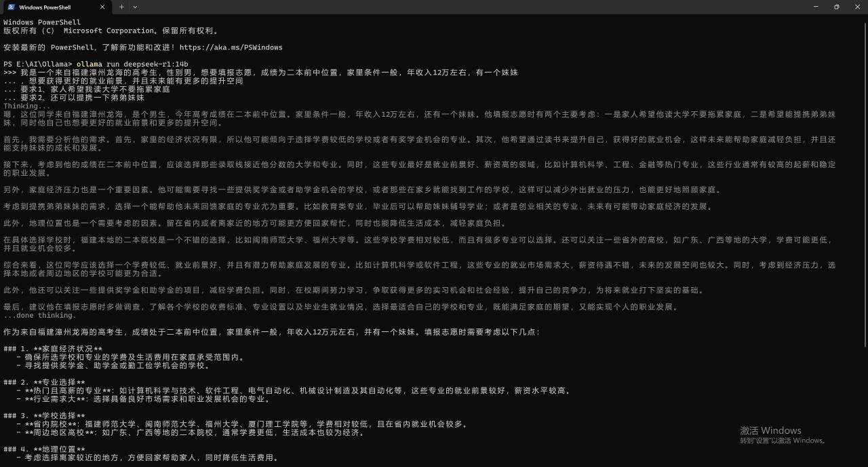Viewport: 868px width, 467px height.
Task: Click the Microsoft Corporation copyright line
Action: coord(111,31)
